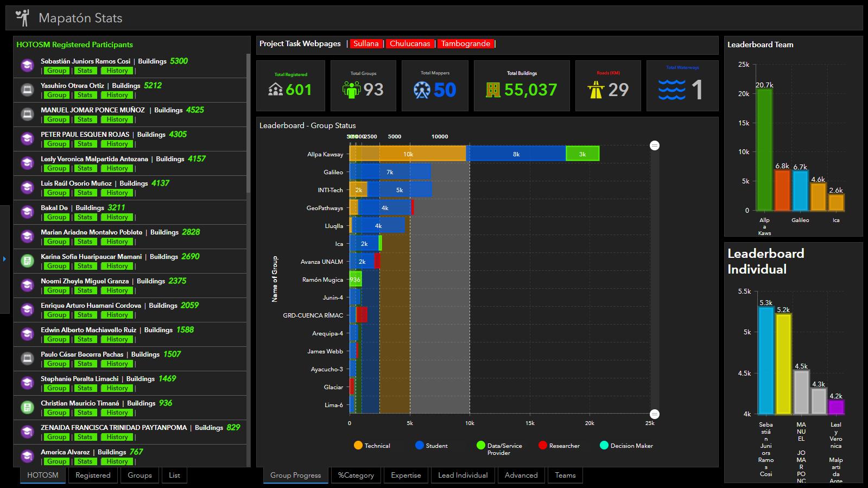The image size is (868, 488).
Task: Open the Lead Individual tab
Action: 462,475
